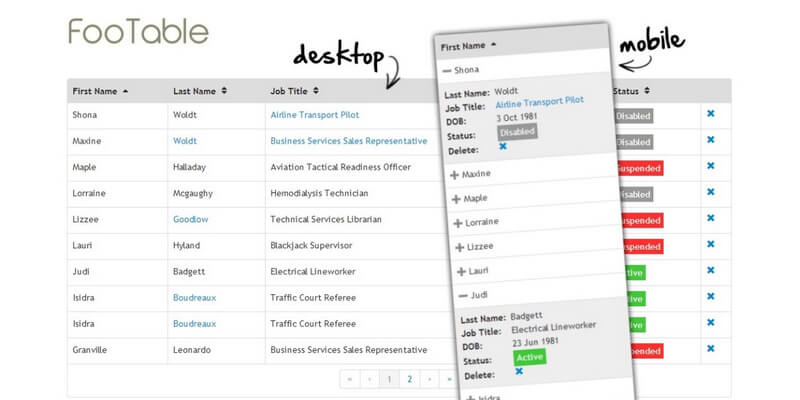
Task: Open Business Services Sales Representative link for Maxine
Action: [x=348, y=141]
